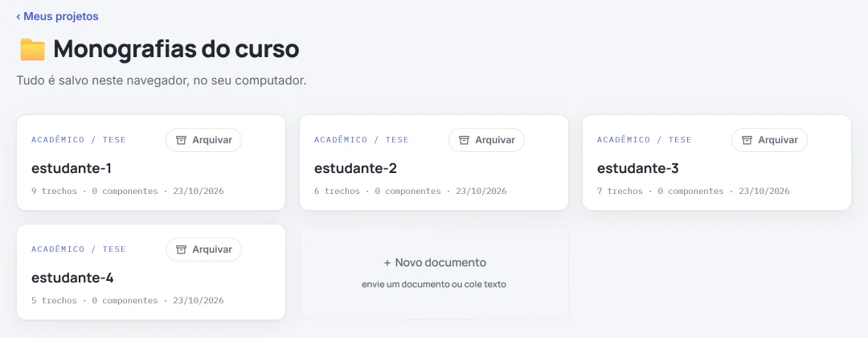Open the estudante-4 document card

(151, 273)
